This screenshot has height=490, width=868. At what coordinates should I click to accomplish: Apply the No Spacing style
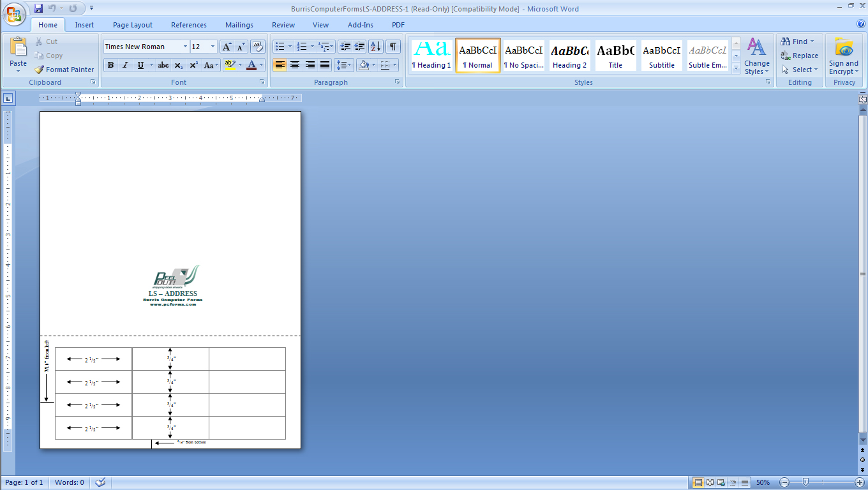pyautogui.click(x=523, y=55)
